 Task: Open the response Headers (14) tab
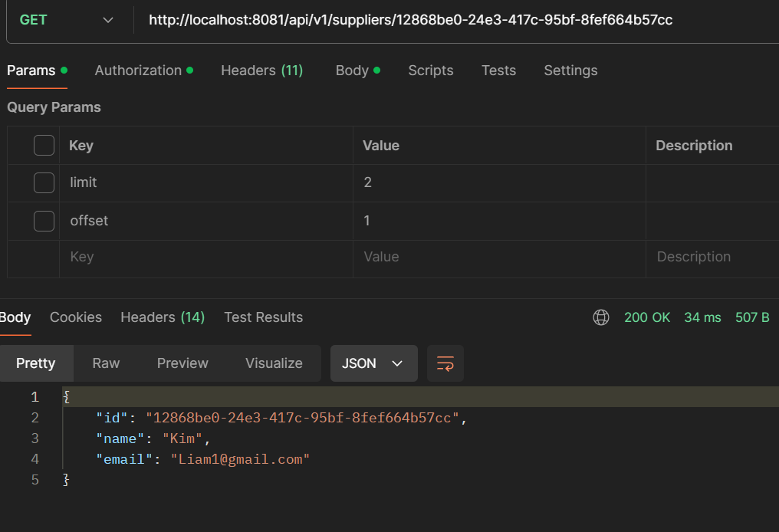163,317
